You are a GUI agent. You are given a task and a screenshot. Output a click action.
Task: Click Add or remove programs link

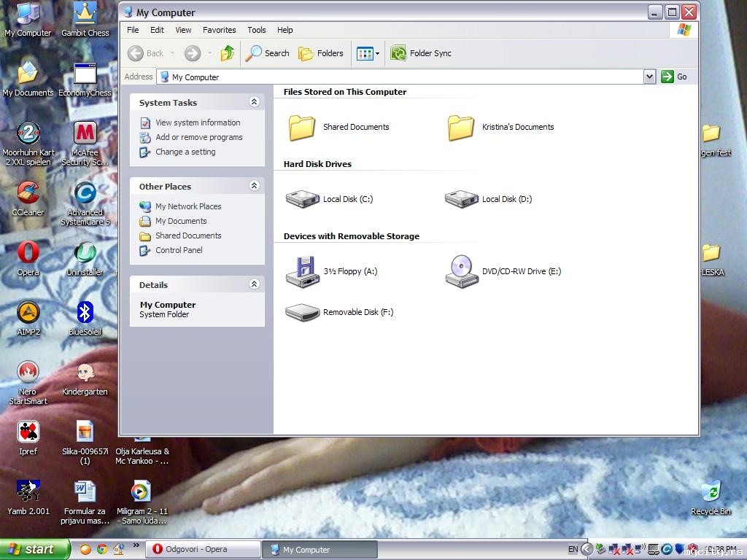198,137
